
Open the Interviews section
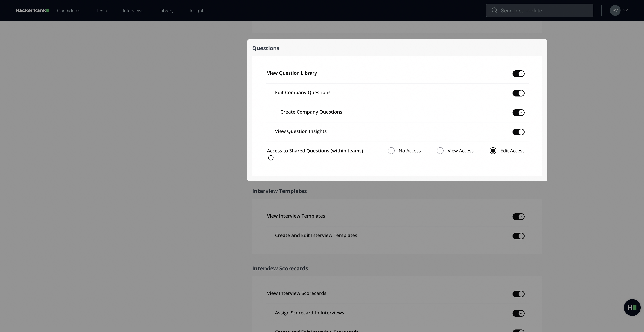coord(133,11)
